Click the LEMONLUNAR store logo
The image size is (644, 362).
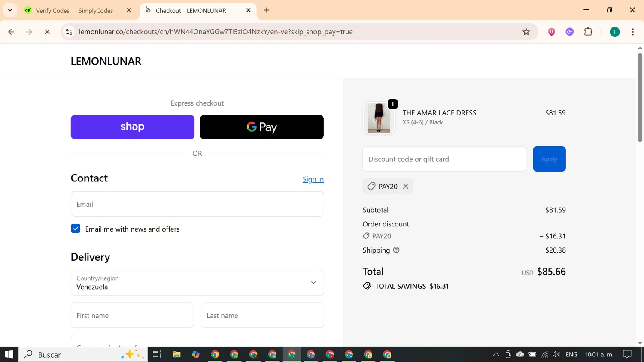[106, 61]
